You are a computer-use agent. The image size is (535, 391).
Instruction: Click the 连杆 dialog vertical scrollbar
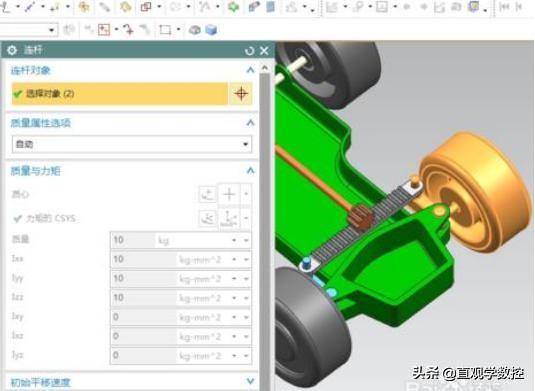click(265, 232)
